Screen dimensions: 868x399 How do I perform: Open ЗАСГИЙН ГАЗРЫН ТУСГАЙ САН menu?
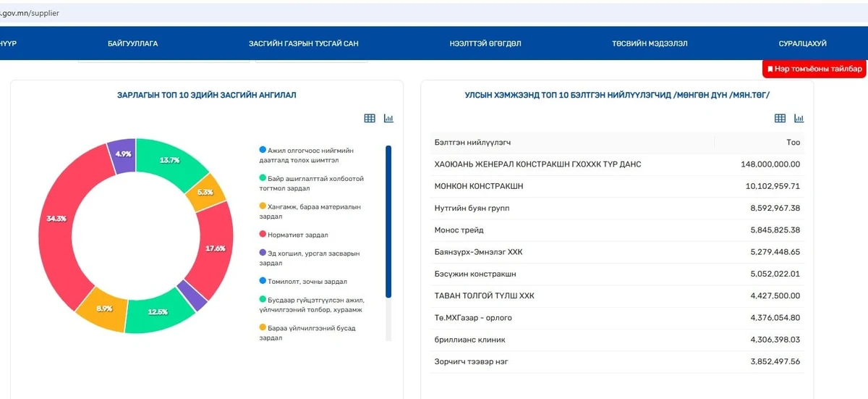[x=303, y=43]
